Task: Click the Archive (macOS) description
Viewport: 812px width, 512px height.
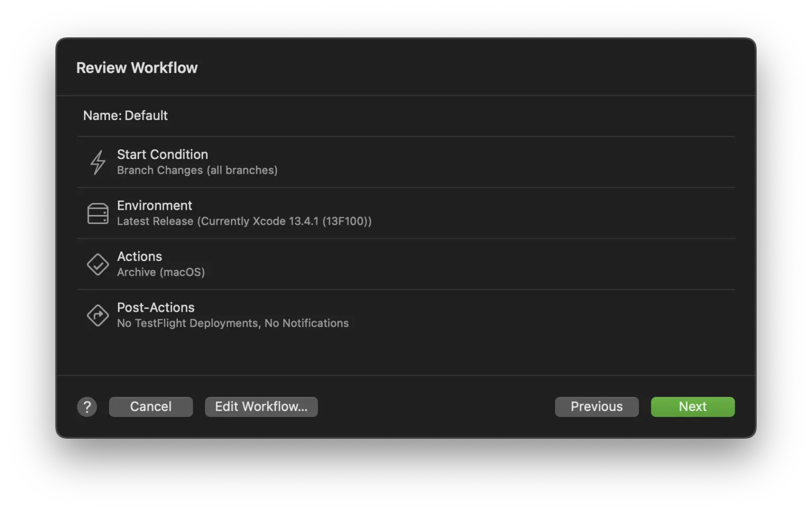Action: [161, 272]
